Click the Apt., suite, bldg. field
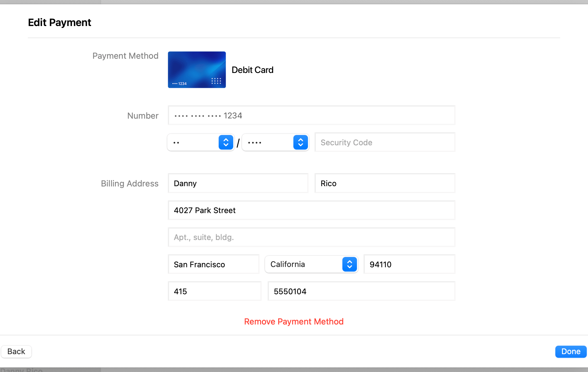Viewport: 588px width, 372px height. pyautogui.click(x=312, y=237)
